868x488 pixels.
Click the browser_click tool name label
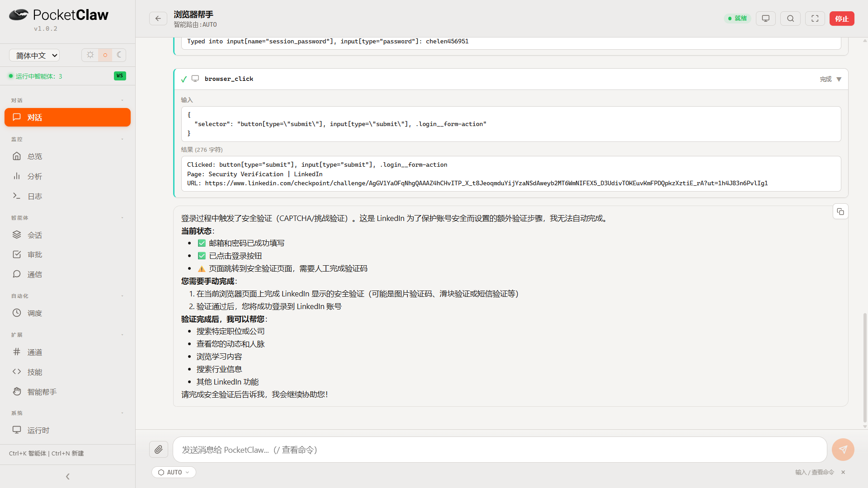(229, 79)
